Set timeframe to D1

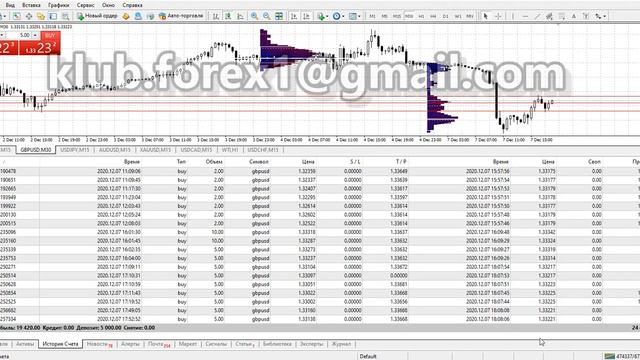click(446, 16)
